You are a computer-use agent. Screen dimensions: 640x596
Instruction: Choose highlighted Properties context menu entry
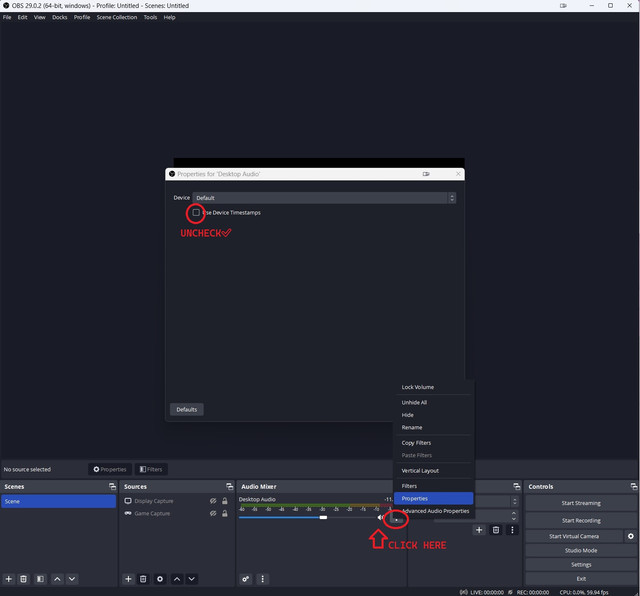433,498
